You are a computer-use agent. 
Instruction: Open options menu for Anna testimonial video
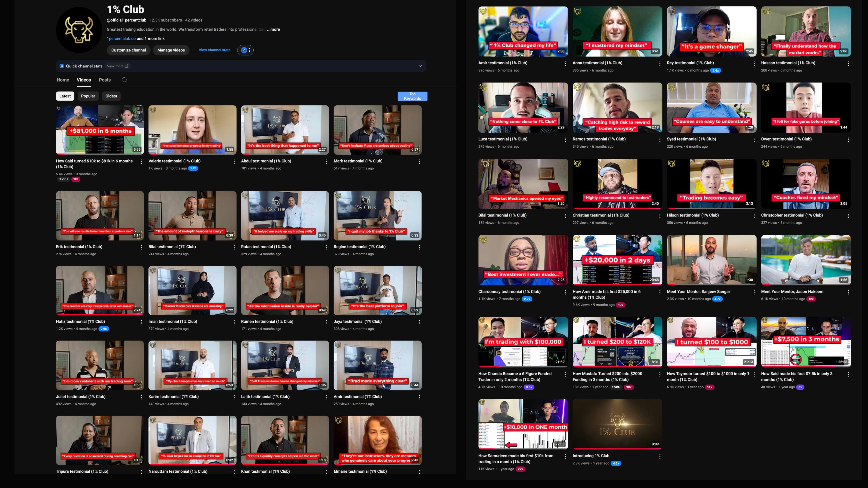click(x=660, y=63)
